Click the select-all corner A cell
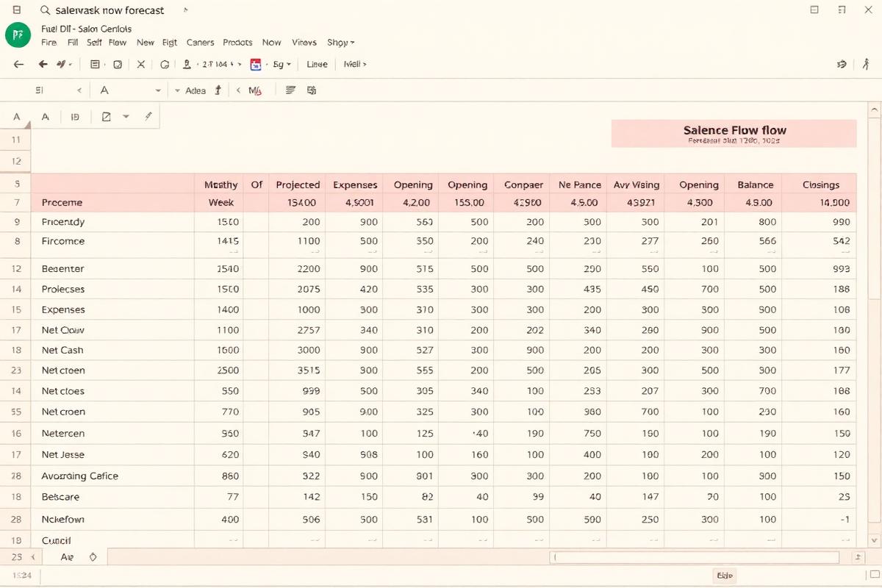This screenshot has height=588, width=882. click(17, 116)
